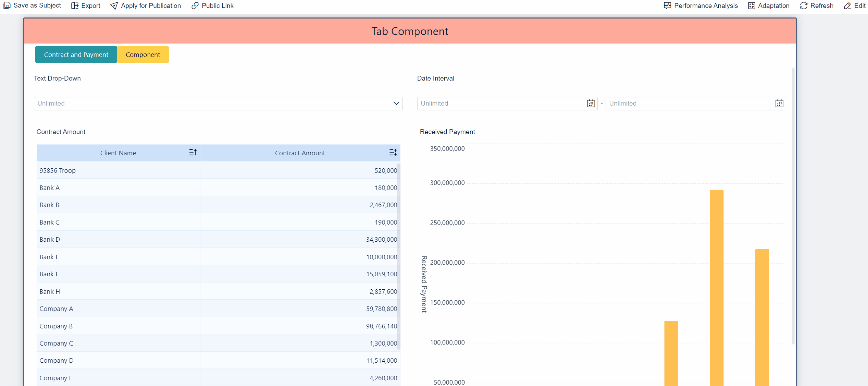Select the Contract and Payment tab

pyautogui.click(x=76, y=55)
